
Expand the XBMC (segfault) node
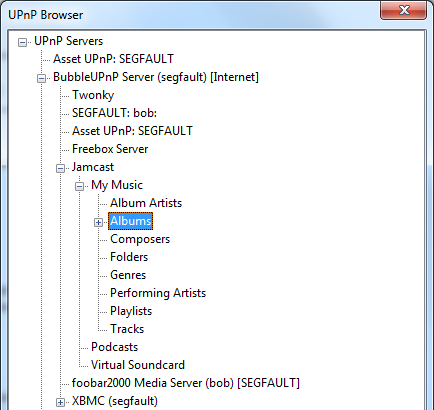(x=60, y=402)
